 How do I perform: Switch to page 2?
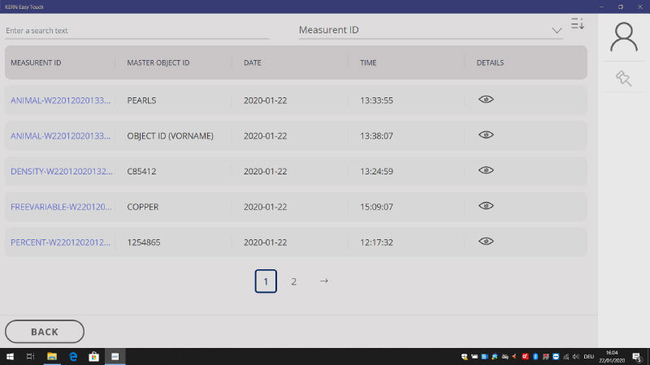[x=293, y=282]
